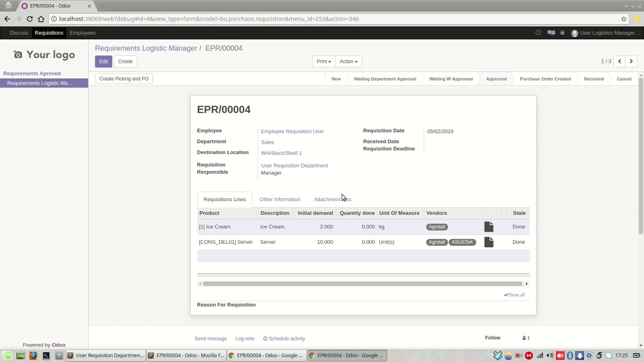The width and height of the screenshot is (644, 362).
Task: Launch Firefox from the taskbar launcher
Action: coord(33,355)
